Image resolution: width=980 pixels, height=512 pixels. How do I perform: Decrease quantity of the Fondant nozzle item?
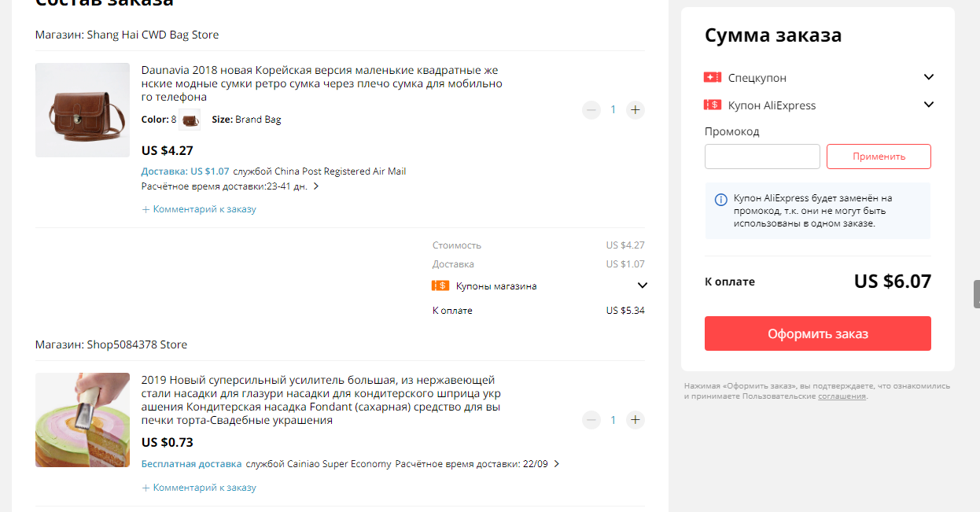click(591, 420)
